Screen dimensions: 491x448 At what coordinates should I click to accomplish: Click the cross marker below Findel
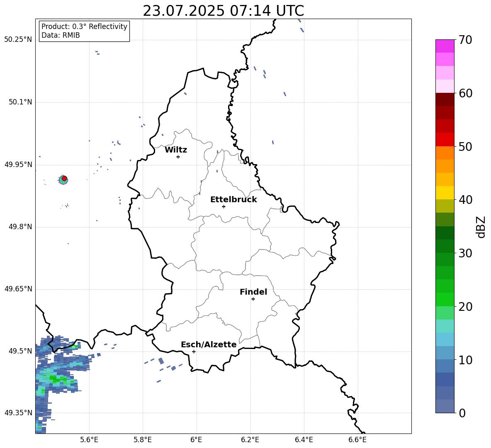click(253, 299)
